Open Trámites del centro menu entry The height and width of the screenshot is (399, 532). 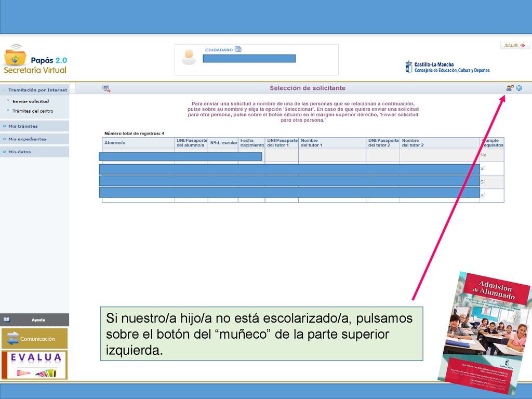[x=33, y=111]
